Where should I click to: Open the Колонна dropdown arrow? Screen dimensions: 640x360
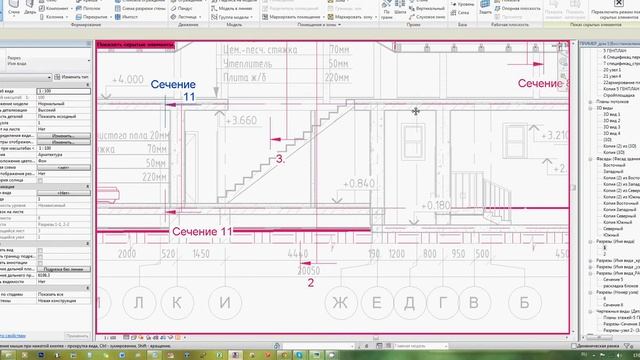pyautogui.click(x=67, y=17)
